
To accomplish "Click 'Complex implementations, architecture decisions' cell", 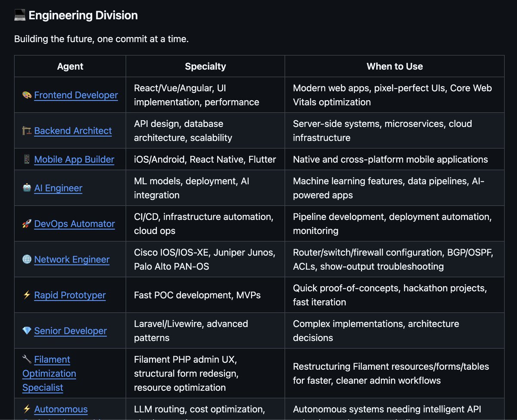I will coord(395,331).
